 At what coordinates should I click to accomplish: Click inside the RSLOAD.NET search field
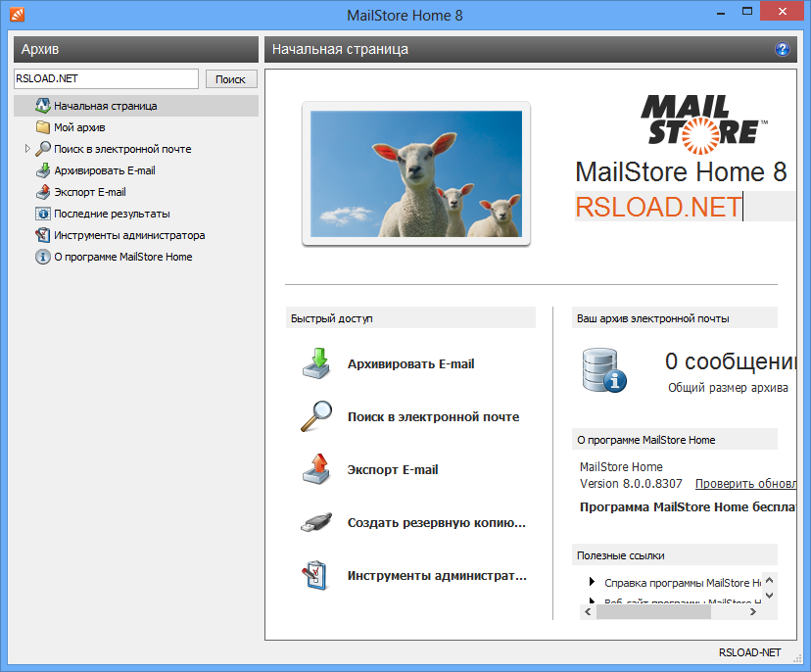(105, 77)
